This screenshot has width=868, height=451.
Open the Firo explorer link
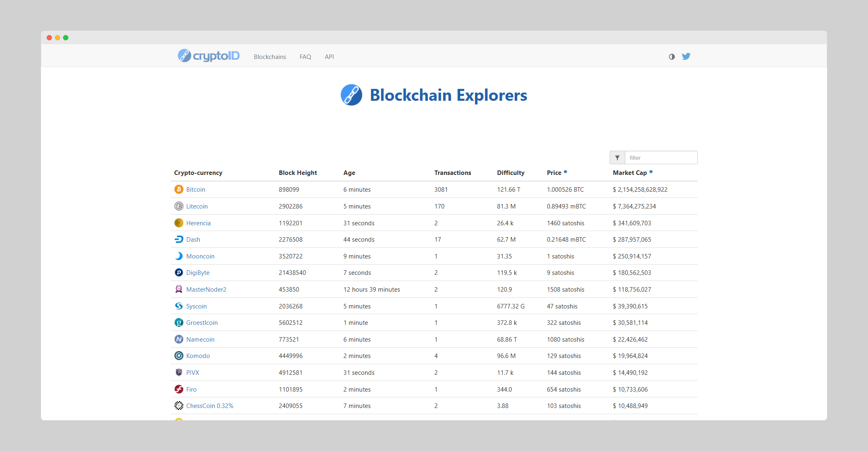(x=191, y=390)
